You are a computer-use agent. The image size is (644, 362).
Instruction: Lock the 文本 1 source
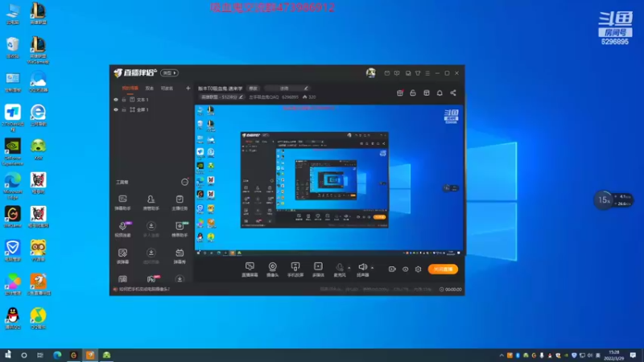pos(124,100)
